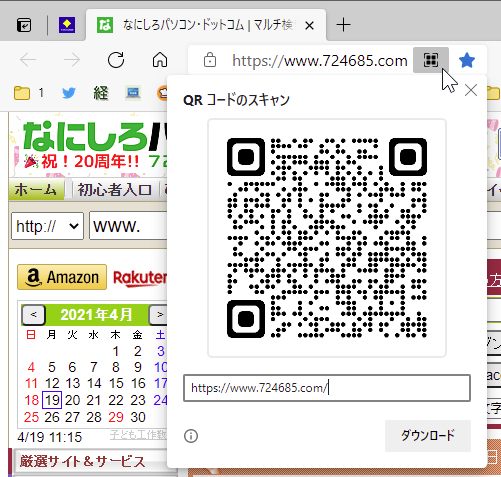
Task: Click the URL text field in QR popup
Action: 327,388
